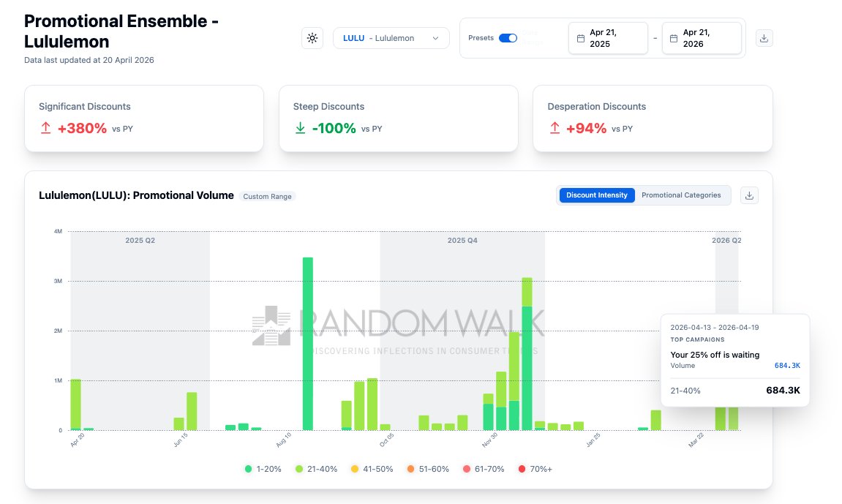The width and height of the screenshot is (842, 504).
Task: Click the leftmost Apr 20 bar
Action: (x=76, y=405)
